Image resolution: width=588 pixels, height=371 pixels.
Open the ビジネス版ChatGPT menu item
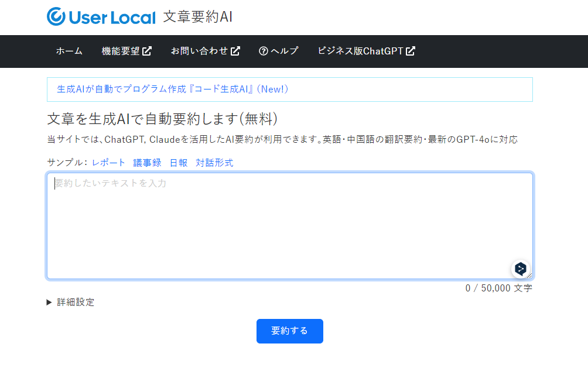(x=360, y=51)
